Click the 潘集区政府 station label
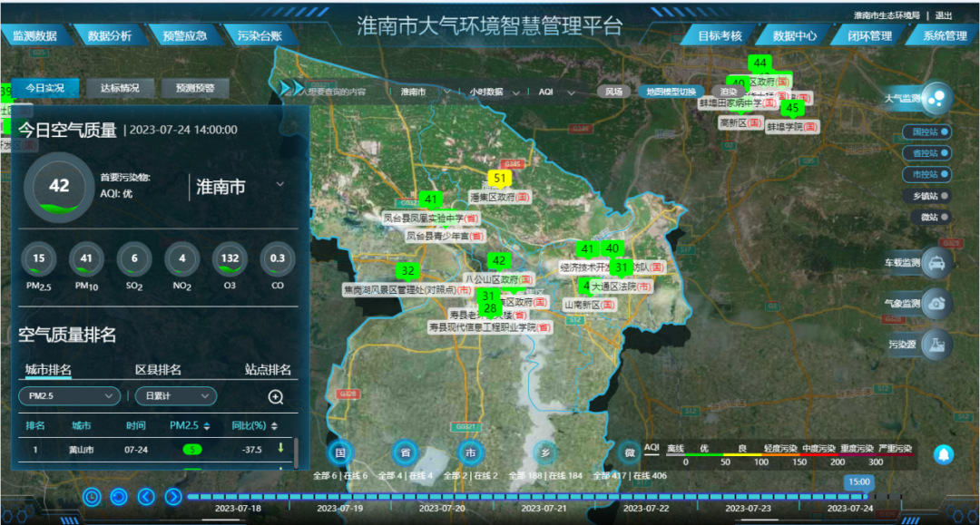Viewport: 980px width, 525px height. 500,198
